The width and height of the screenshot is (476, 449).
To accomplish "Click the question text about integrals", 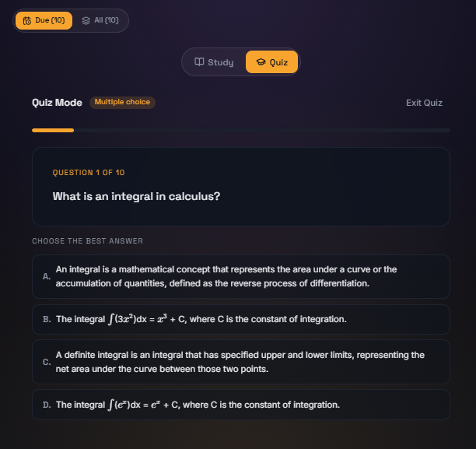I will click(136, 196).
